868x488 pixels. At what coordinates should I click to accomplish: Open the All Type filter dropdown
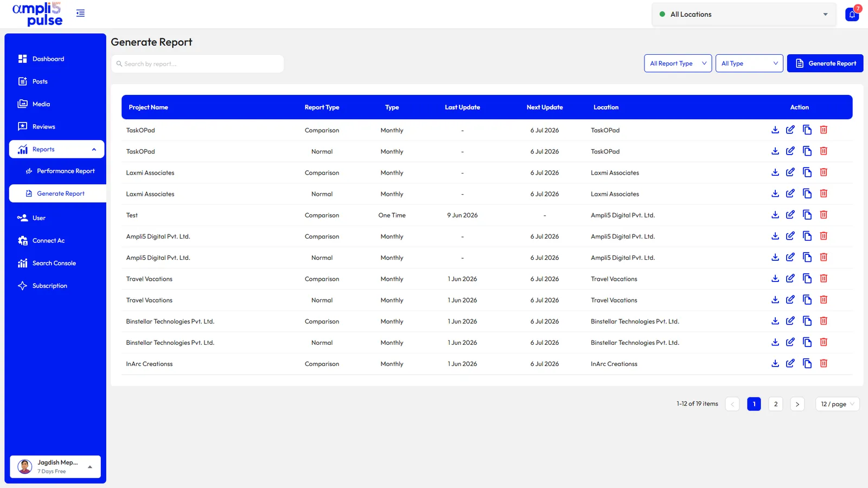[x=749, y=63]
